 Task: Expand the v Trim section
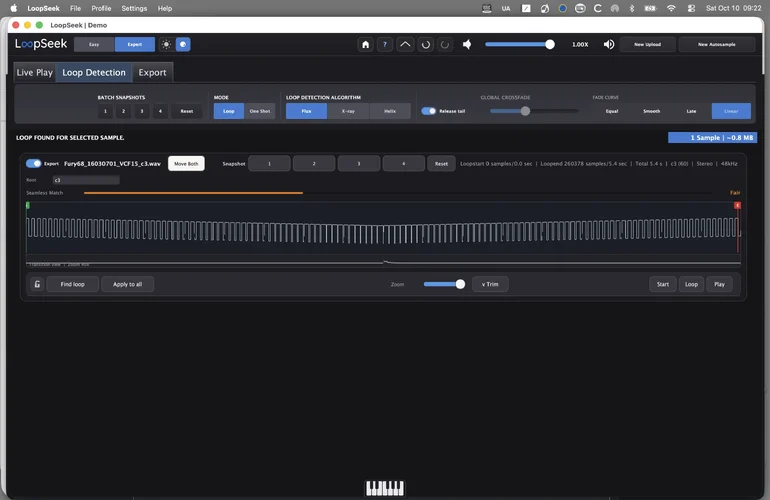click(490, 284)
